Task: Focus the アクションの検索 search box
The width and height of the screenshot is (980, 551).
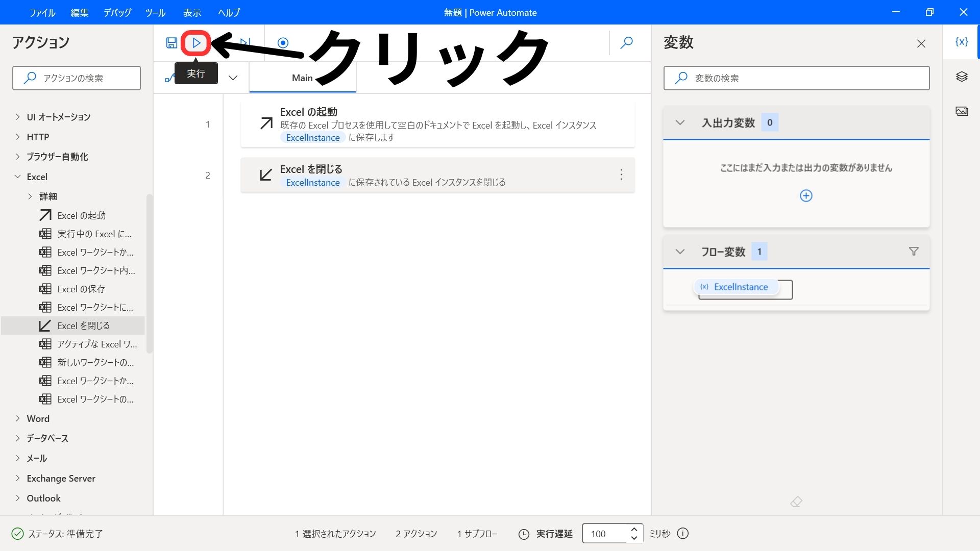Action: coord(77,78)
